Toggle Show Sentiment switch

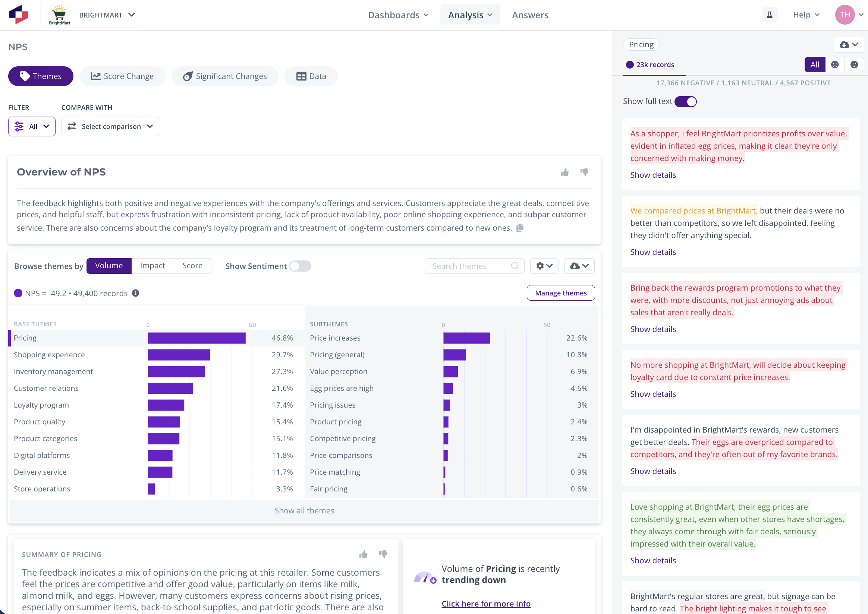tap(300, 266)
